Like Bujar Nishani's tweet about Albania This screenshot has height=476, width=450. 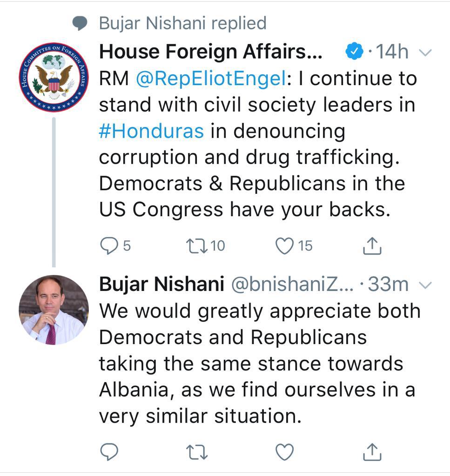(284, 451)
